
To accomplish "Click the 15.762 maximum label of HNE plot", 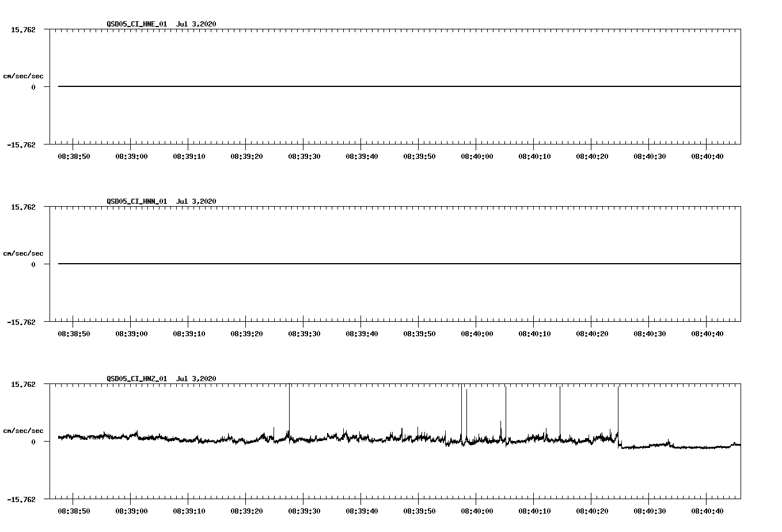I will point(23,29).
